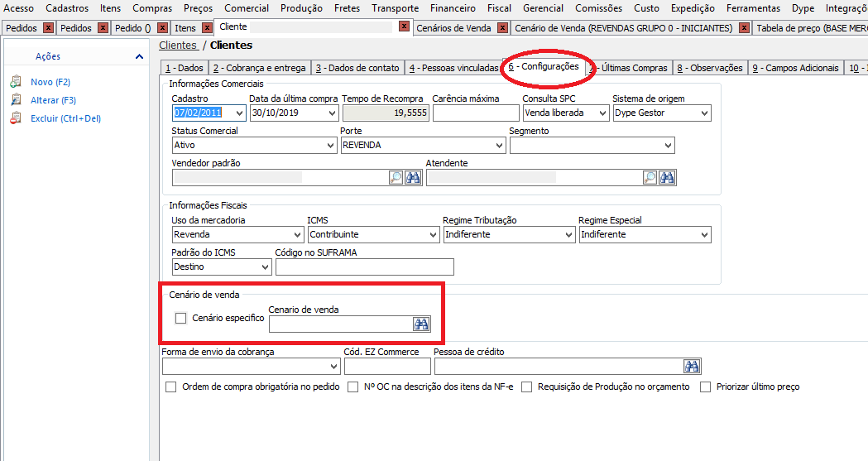
Task: Switch to 3 - Dados de contato tab
Action: coord(357,68)
